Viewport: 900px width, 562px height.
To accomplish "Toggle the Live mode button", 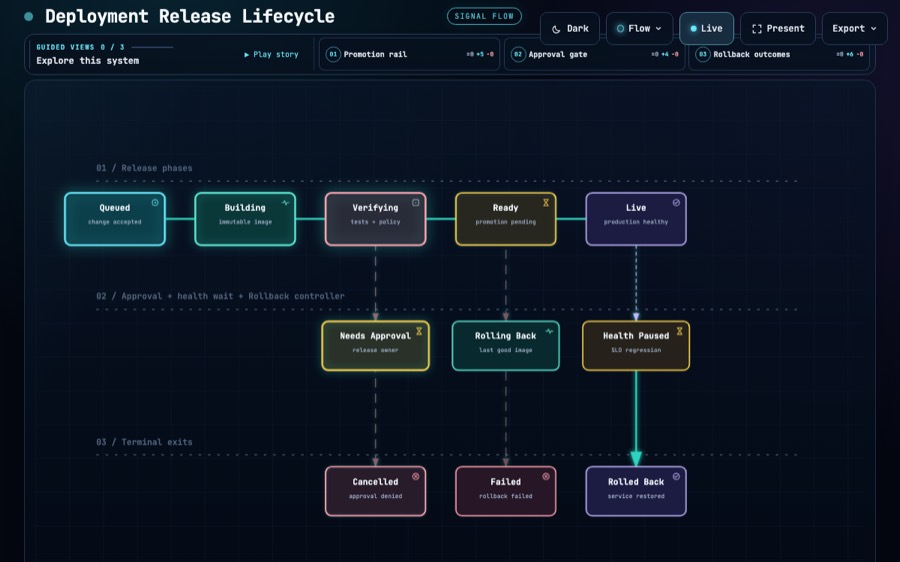I will pyautogui.click(x=707, y=29).
